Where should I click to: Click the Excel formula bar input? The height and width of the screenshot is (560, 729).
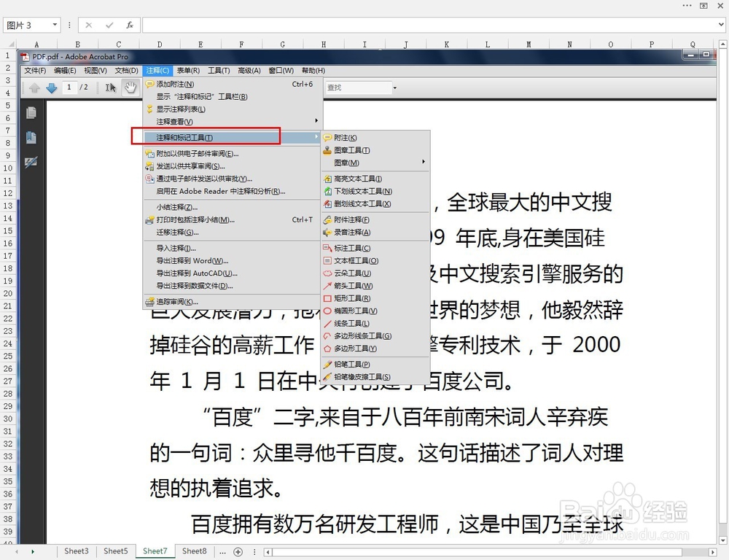pos(429,25)
